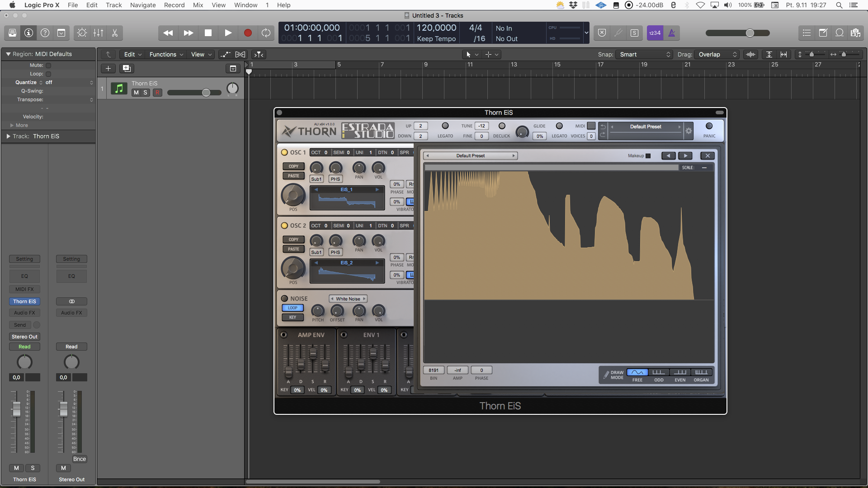Click the Stereo Out output button
This screenshot has height=488, width=868.
(x=24, y=337)
